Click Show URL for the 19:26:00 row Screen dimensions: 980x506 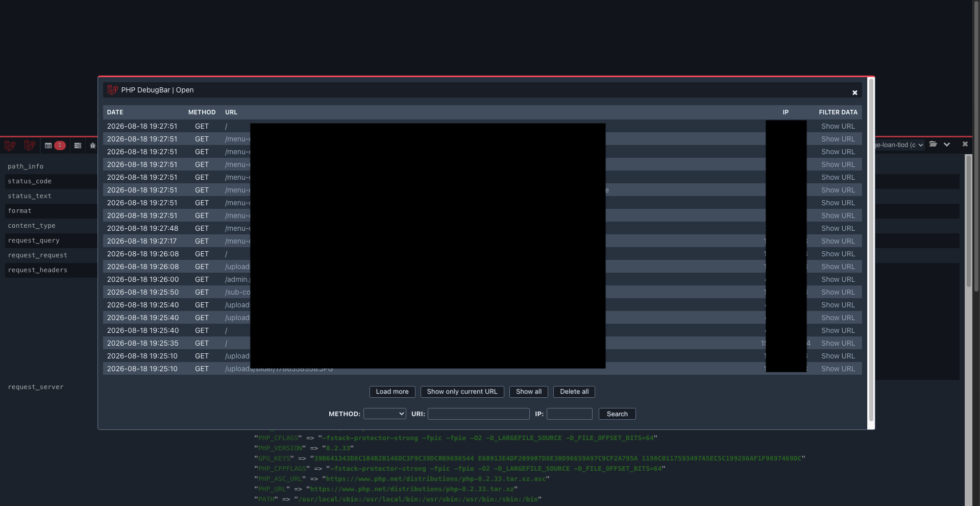838,279
